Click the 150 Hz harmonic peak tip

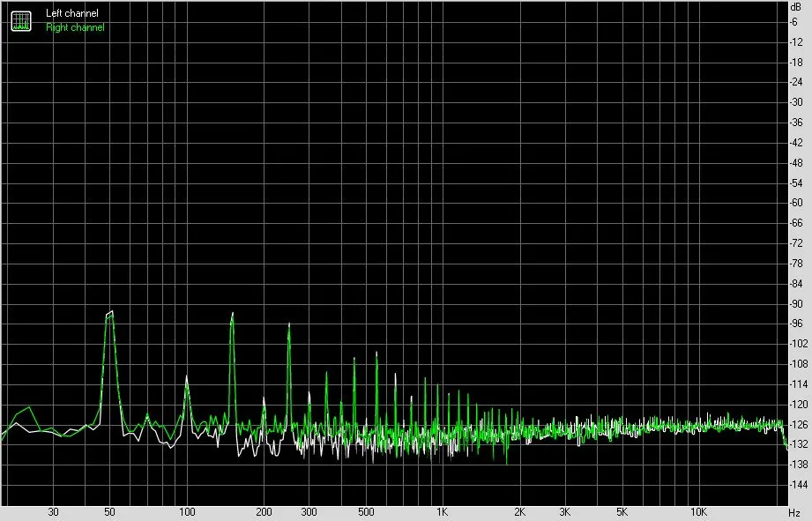(233, 314)
